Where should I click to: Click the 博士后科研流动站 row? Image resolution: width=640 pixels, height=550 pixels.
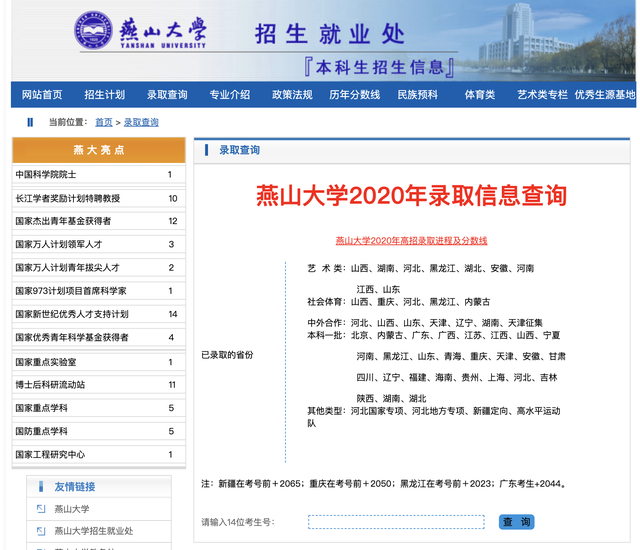point(99,385)
